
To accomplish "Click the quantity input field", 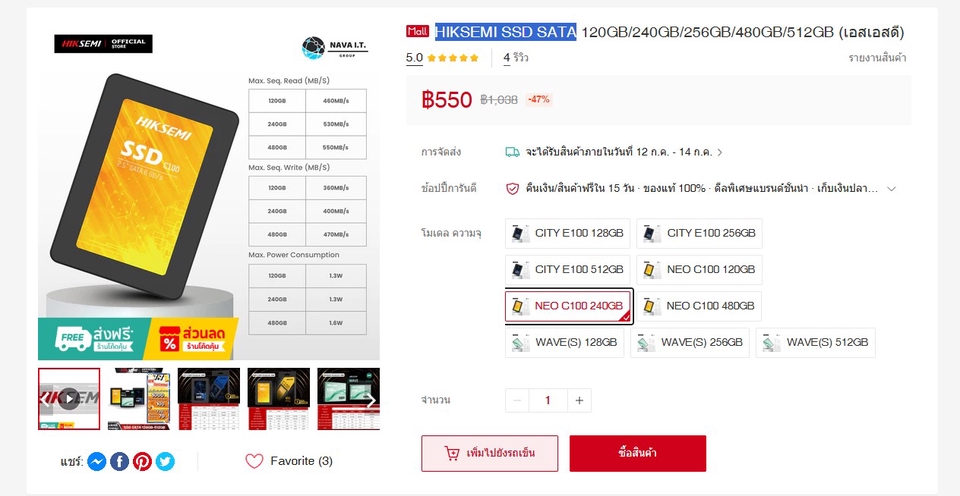I will coord(548,400).
